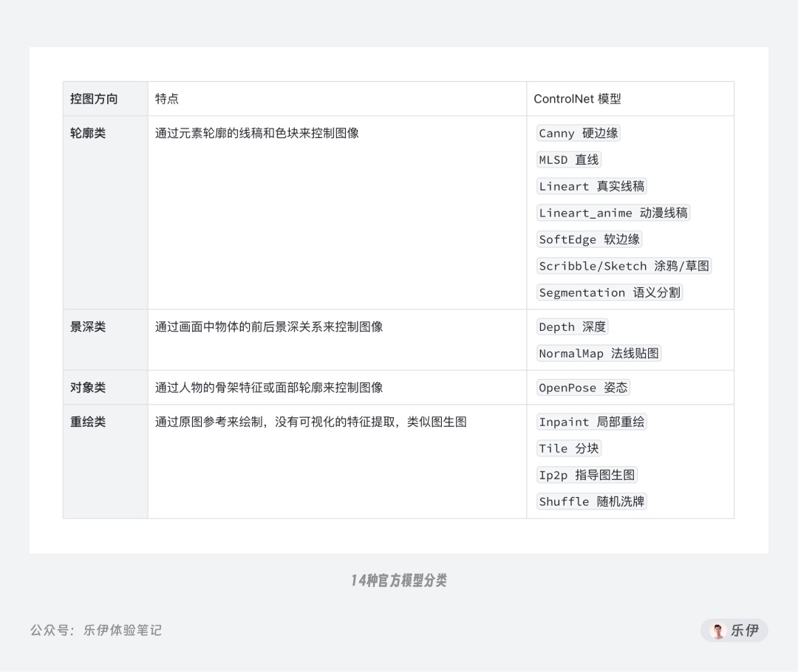The height and width of the screenshot is (672, 798).
Task: Click the Depth 深度 tag
Action: coord(572,326)
